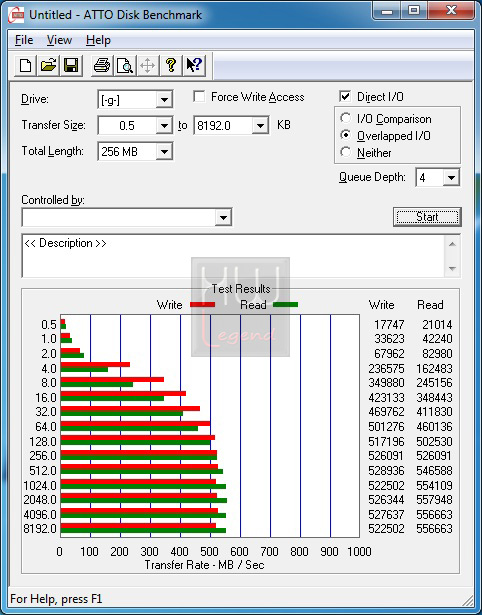Print results using the printer icon

pos(102,65)
